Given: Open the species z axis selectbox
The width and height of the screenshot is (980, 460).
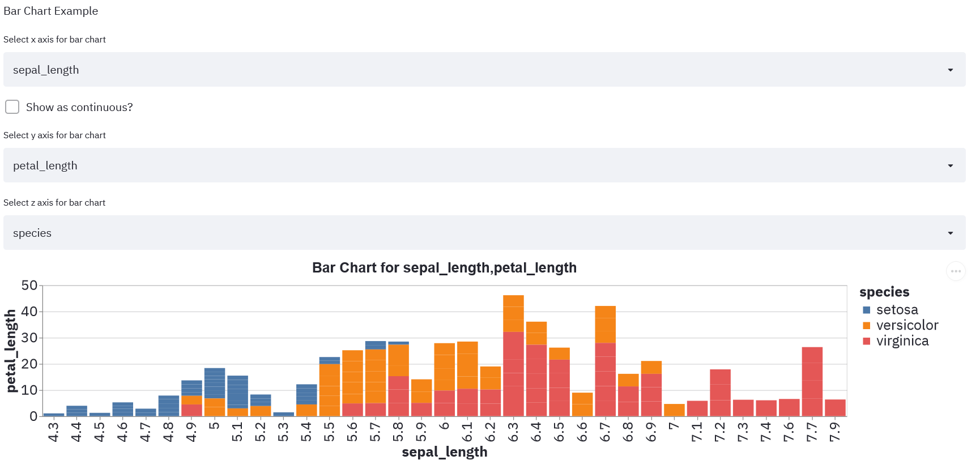Looking at the screenshot, I should coord(484,233).
